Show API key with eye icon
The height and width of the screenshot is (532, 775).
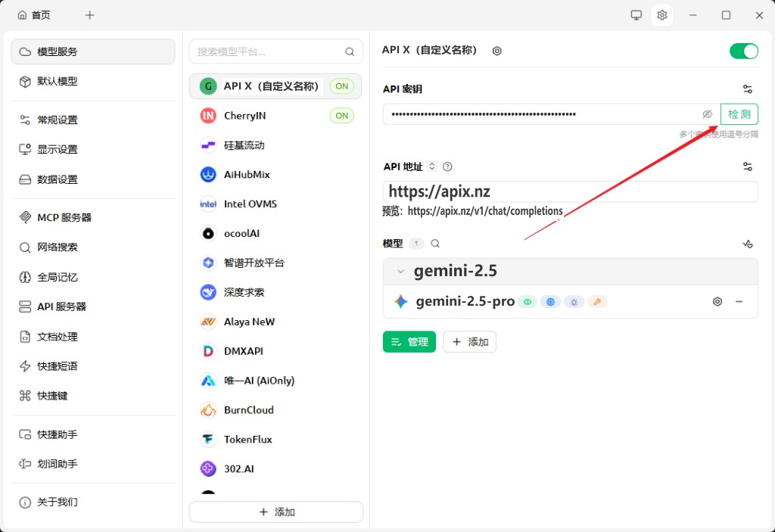pyautogui.click(x=708, y=114)
